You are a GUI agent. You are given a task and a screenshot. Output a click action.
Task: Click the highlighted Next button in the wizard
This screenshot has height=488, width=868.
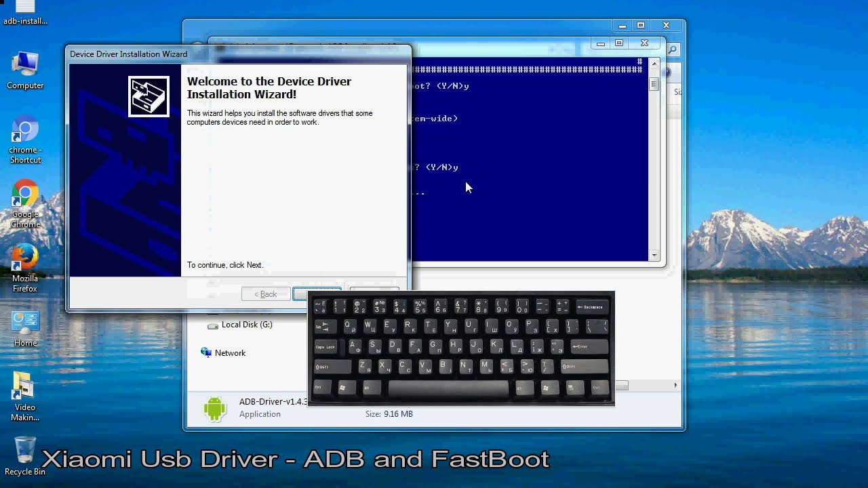(317, 293)
